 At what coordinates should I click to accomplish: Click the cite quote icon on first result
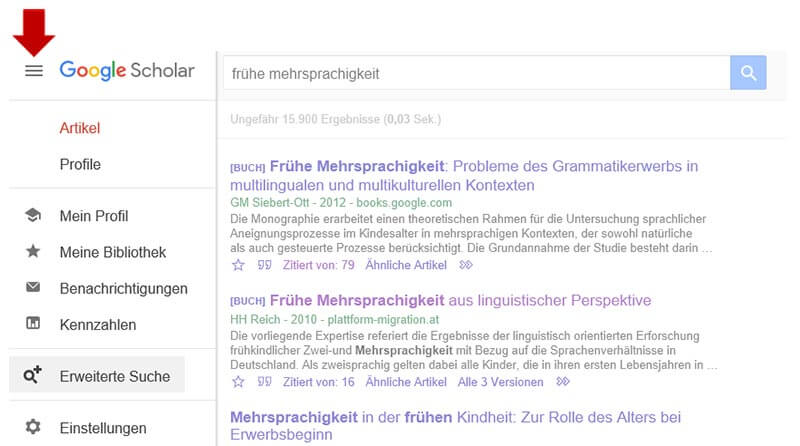click(x=264, y=265)
